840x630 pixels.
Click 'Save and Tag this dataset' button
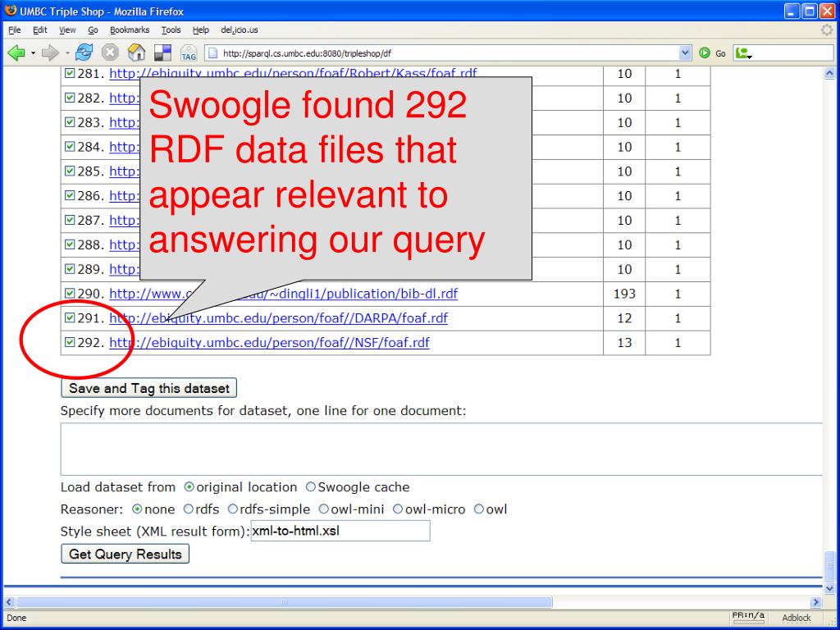pyautogui.click(x=149, y=388)
